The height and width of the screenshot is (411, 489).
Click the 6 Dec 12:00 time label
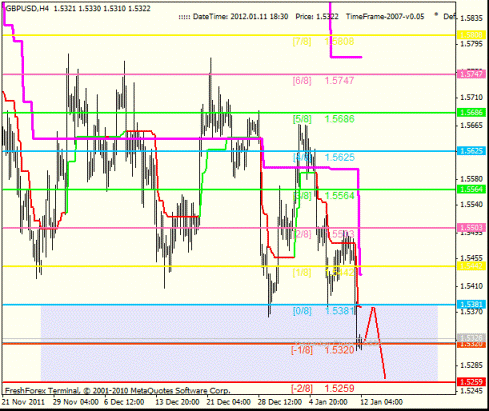coord(124,402)
